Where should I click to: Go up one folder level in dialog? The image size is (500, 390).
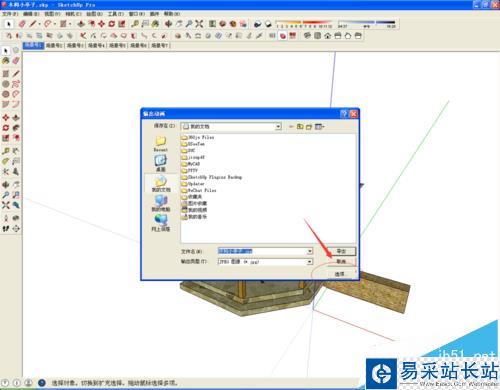[300, 126]
